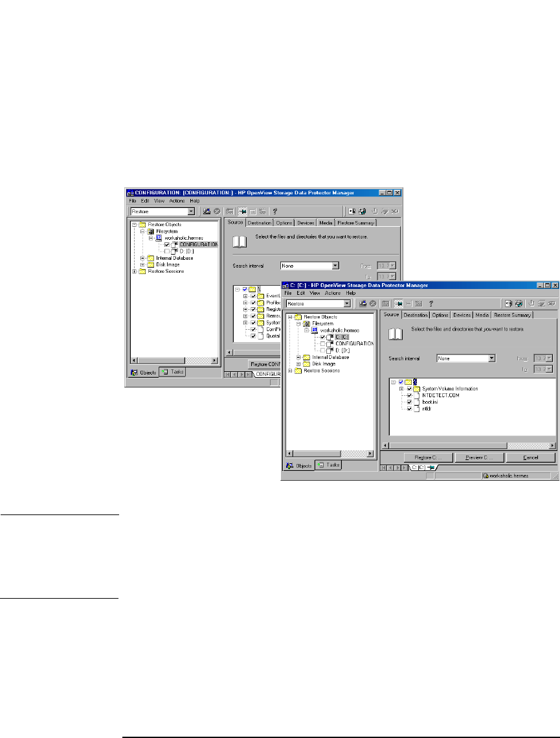The width and height of the screenshot is (560, 738).
Task: Open the Help menu in C: window
Action: (x=351, y=293)
